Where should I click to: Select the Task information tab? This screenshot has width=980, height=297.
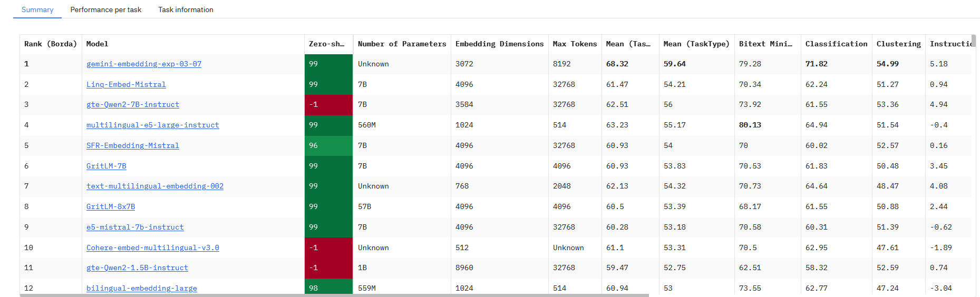pos(186,10)
